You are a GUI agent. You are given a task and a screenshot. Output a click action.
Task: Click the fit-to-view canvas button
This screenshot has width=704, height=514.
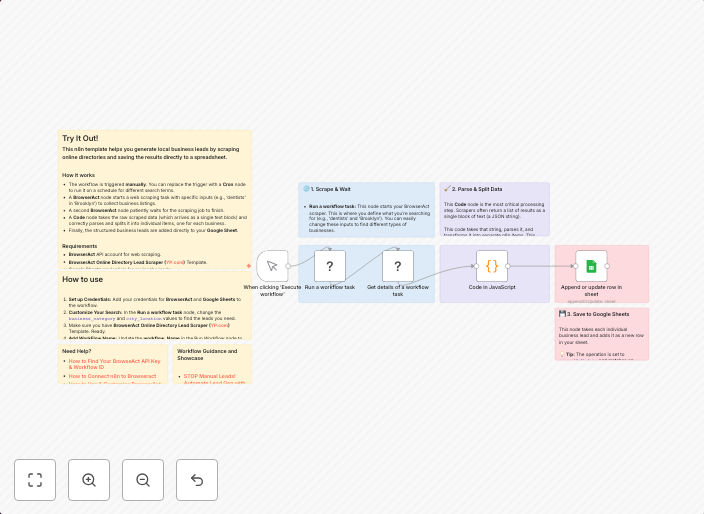(x=35, y=480)
